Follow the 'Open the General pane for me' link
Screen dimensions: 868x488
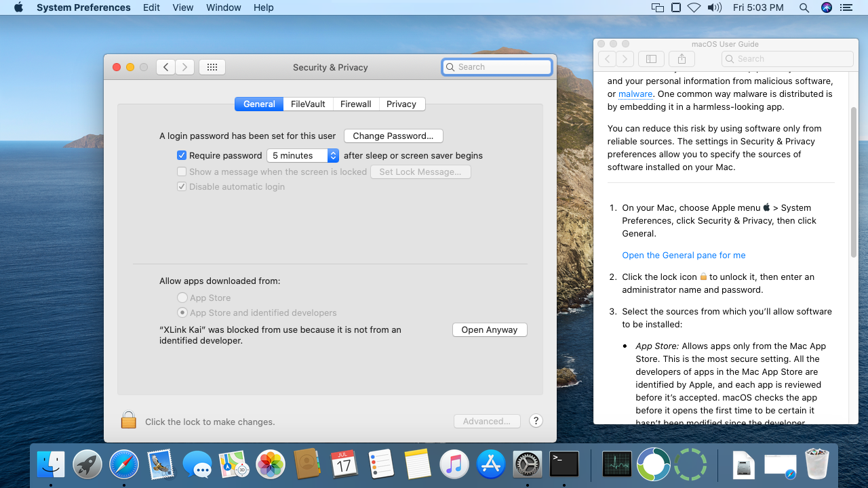click(684, 255)
